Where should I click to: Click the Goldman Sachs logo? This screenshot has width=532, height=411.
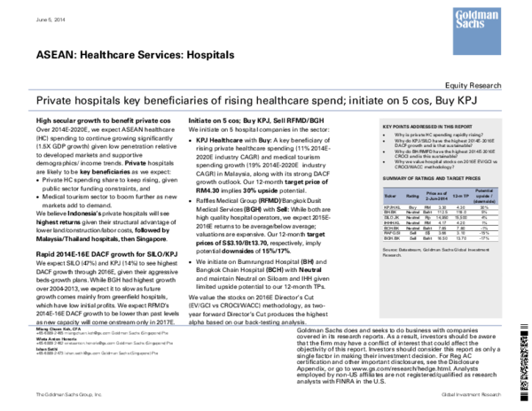click(x=477, y=20)
